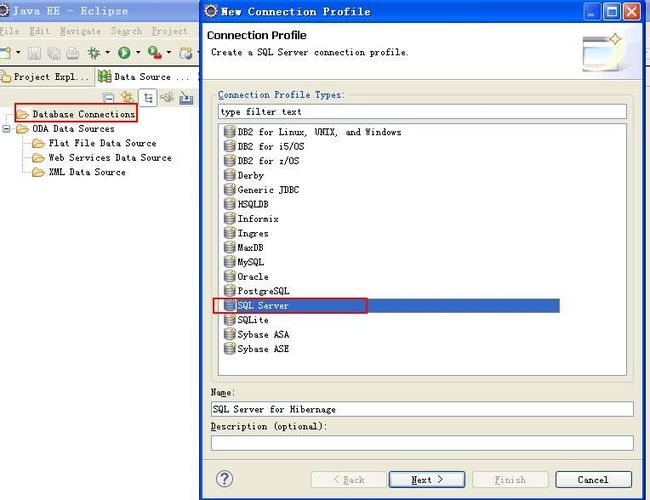Click the disabled Finish button
This screenshot has width=650, height=500.
[x=510, y=480]
